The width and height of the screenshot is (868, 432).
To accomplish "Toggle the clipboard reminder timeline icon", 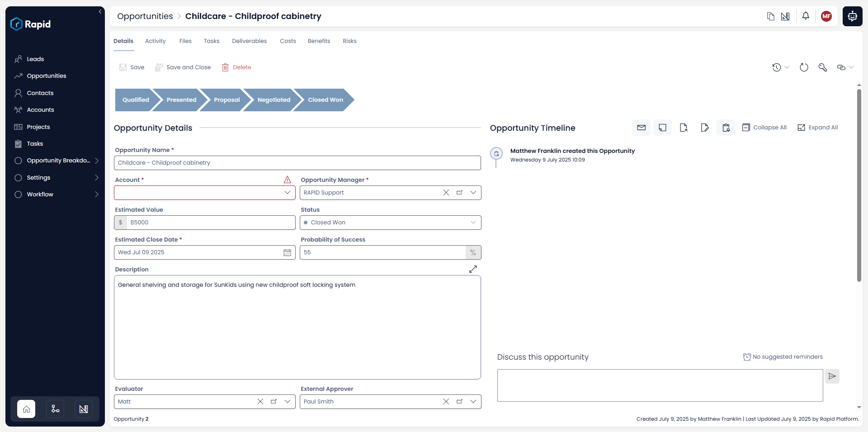I will [726, 128].
